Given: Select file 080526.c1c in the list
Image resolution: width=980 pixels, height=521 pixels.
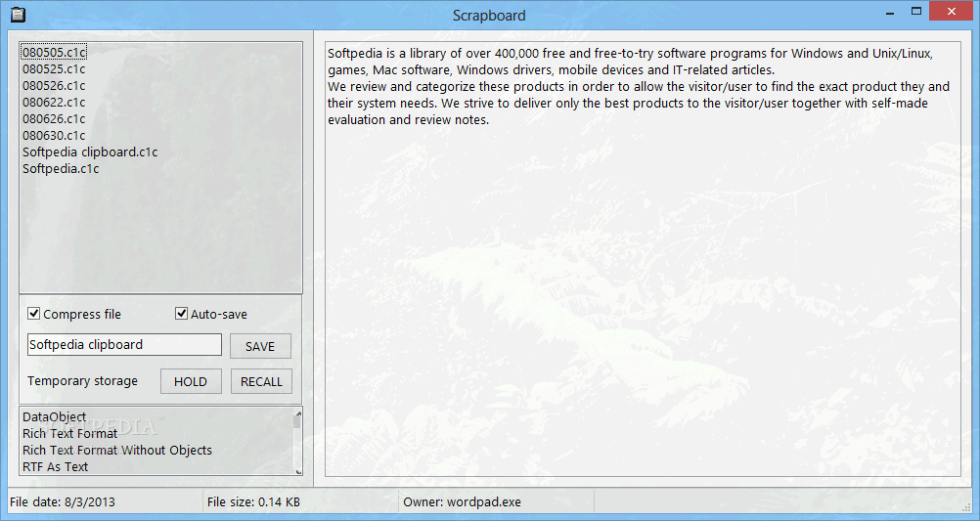Looking at the screenshot, I should 54,86.
